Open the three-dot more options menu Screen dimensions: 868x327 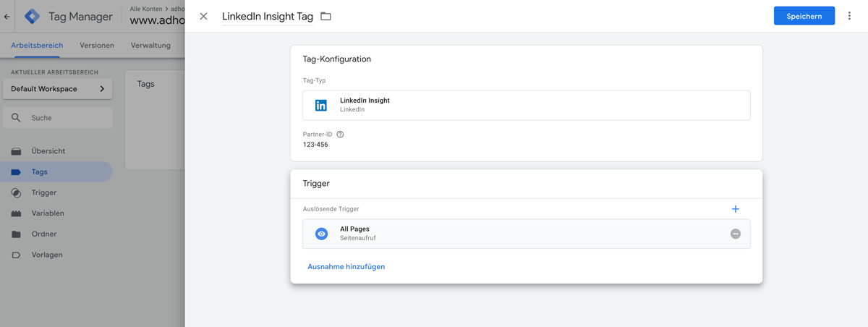(x=849, y=16)
